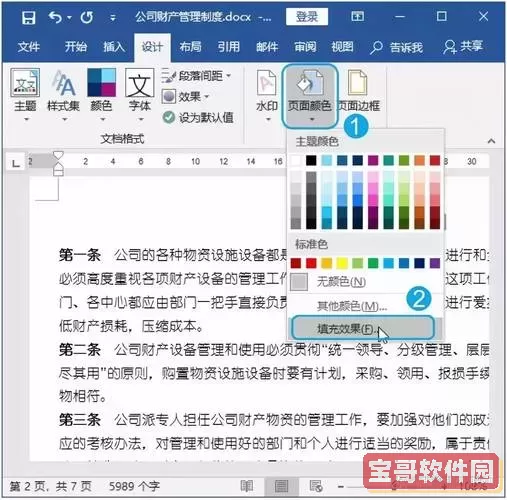
Task: Pick the teal green theme color swatch
Action: (388, 161)
